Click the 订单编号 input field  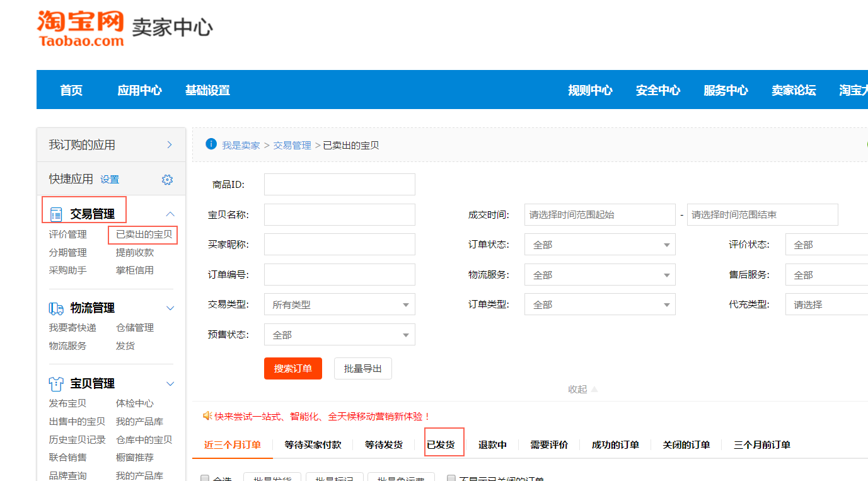click(340, 275)
